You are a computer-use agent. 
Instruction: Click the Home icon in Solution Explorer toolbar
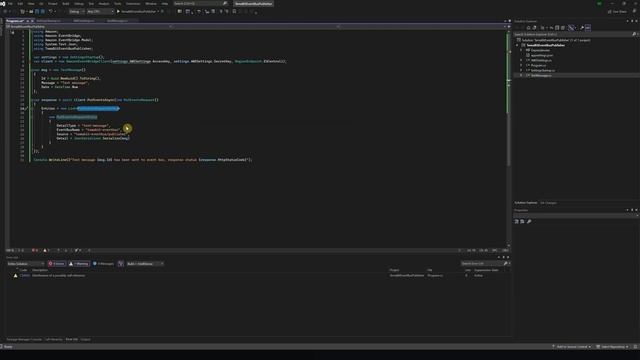529,28
